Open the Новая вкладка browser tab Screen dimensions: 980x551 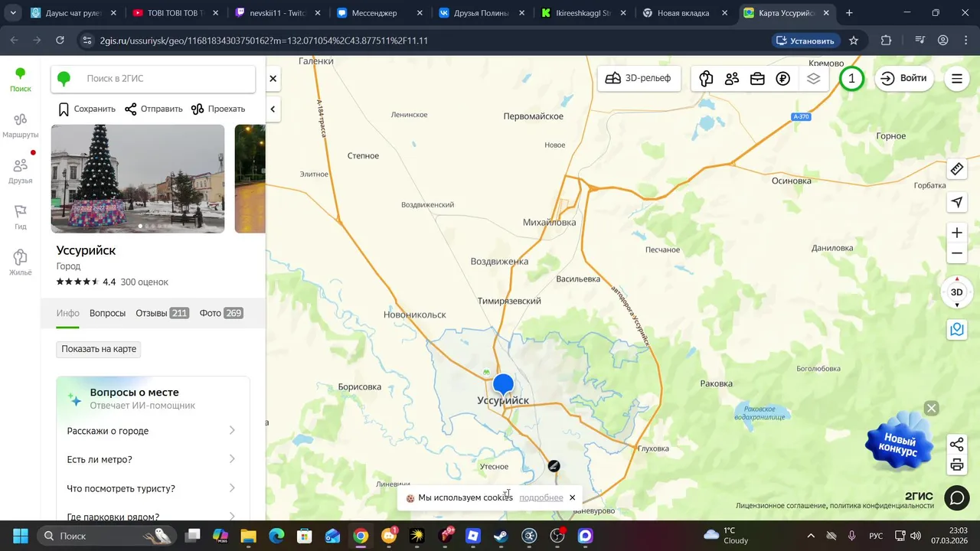pos(685,13)
